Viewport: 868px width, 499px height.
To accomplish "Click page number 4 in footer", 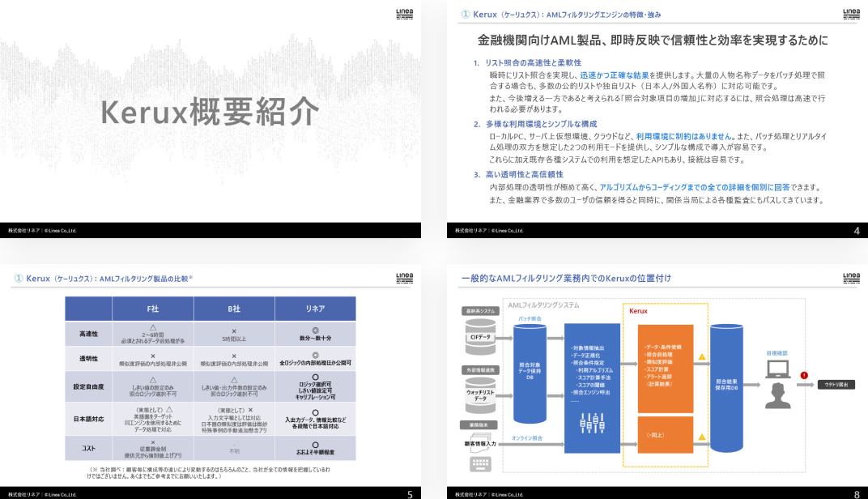I will coord(857,230).
